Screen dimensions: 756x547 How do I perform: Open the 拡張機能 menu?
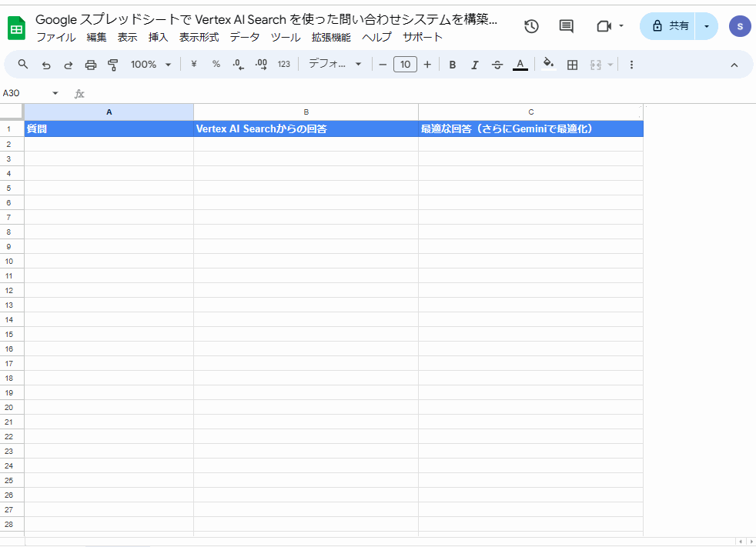point(330,36)
